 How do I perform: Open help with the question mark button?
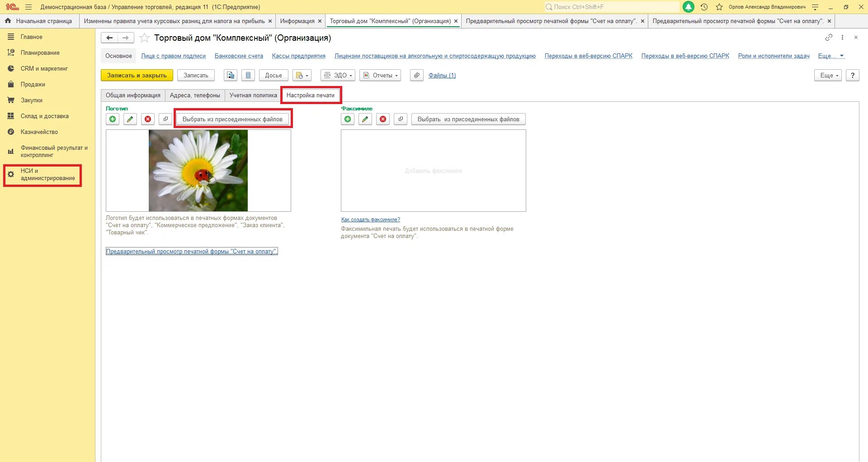853,75
